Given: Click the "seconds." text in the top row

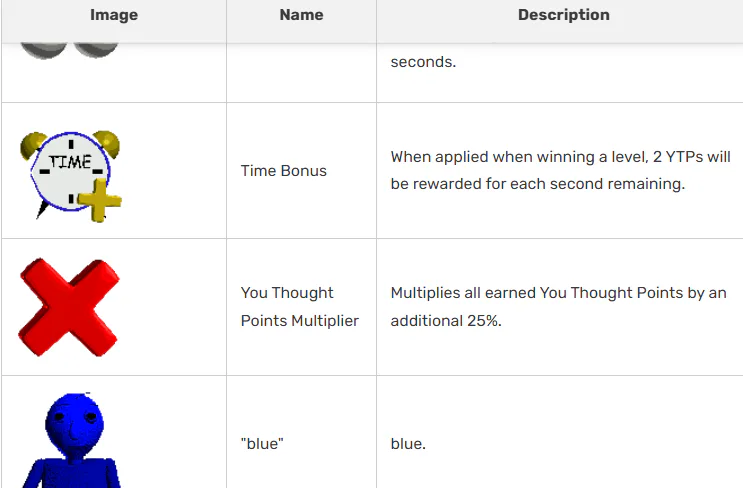Looking at the screenshot, I should [423, 62].
